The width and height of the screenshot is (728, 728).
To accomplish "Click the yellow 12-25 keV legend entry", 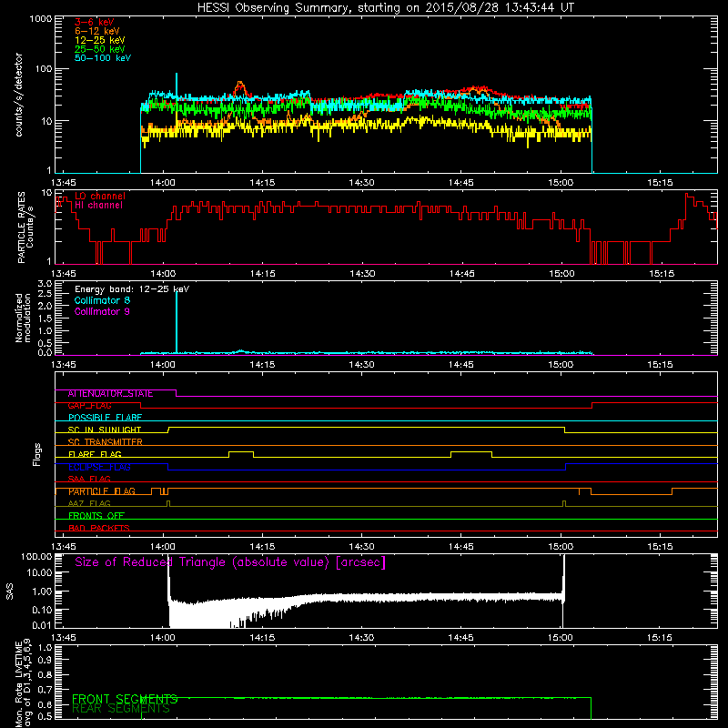I will pos(100,40).
